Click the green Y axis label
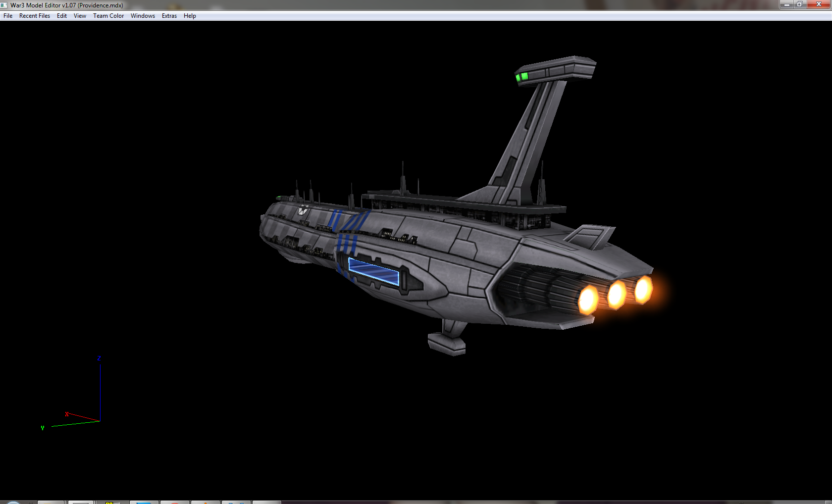This screenshot has width=832, height=504. click(x=43, y=428)
